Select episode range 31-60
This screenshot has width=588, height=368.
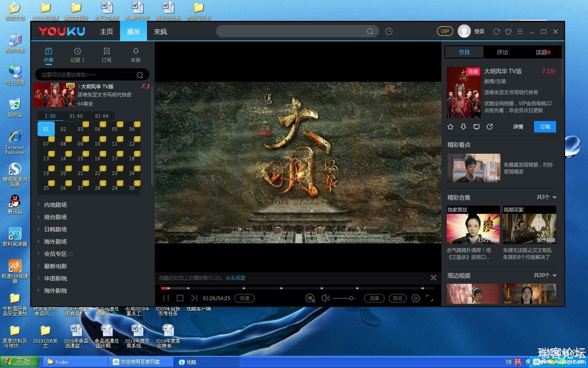tap(76, 116)
